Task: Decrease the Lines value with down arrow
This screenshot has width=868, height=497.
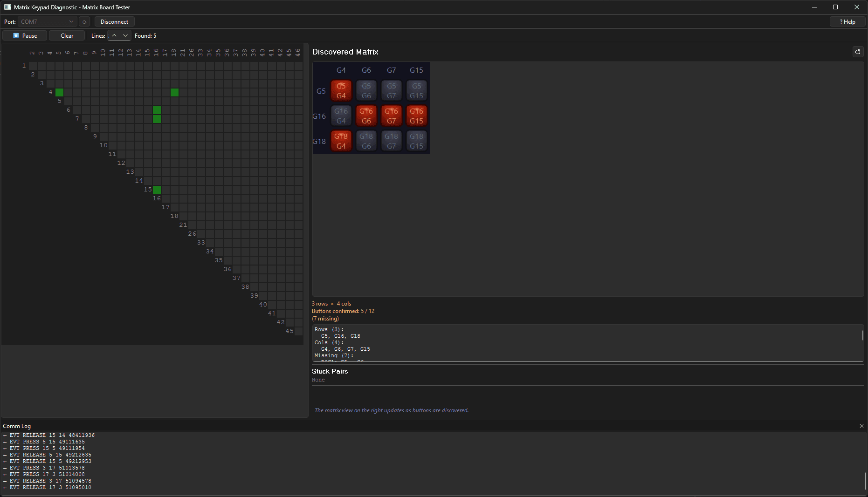Action: [125, 36]
